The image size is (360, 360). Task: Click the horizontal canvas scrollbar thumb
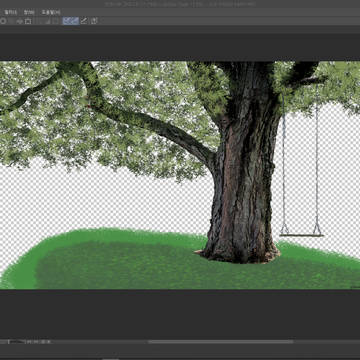click(221, 342)
